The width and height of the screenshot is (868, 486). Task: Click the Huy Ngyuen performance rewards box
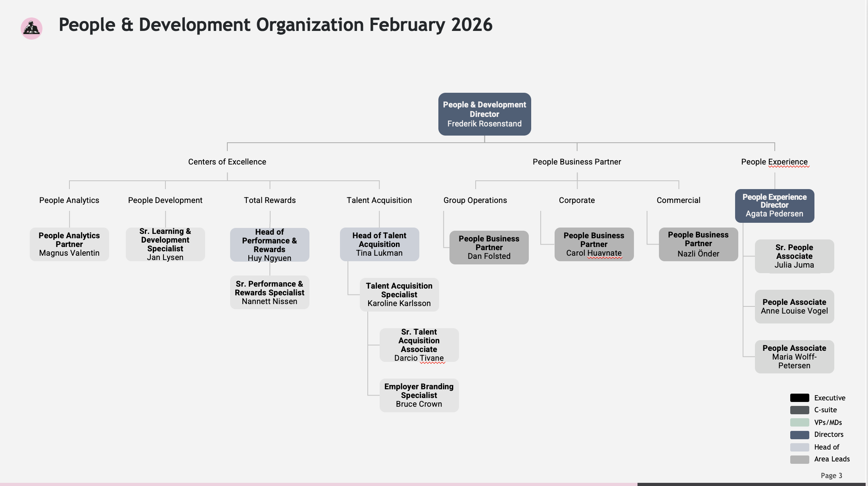click(269, 245)
